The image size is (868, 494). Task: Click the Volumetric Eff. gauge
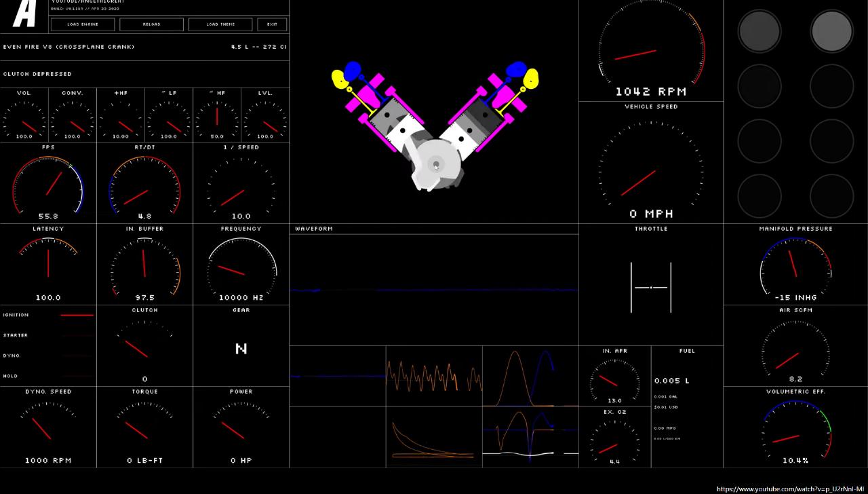(x=795, y=427)
